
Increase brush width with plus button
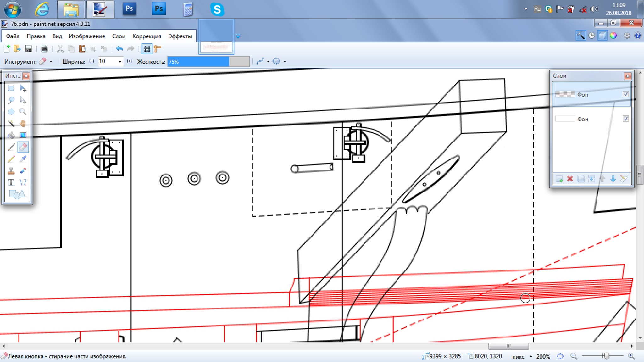[x=129, y=61]
